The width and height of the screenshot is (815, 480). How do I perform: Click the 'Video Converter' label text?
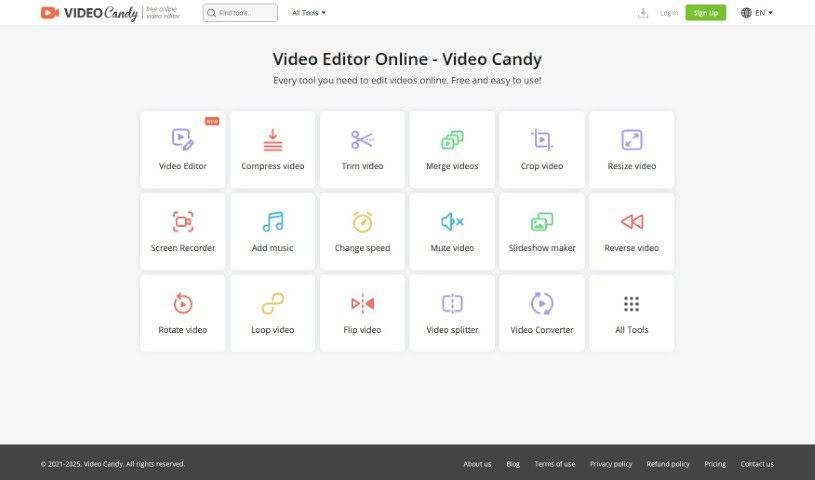(x=542, y=330)
